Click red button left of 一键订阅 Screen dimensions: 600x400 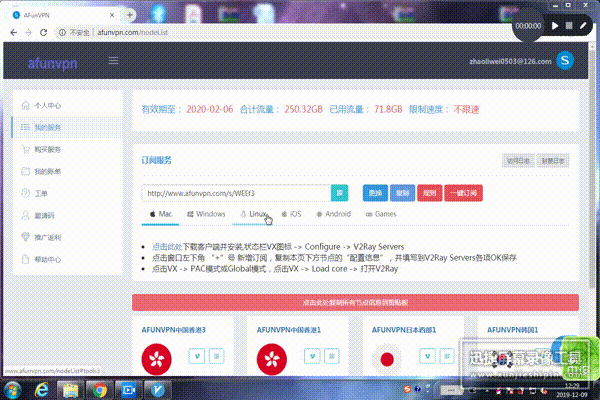coord(430,193)
